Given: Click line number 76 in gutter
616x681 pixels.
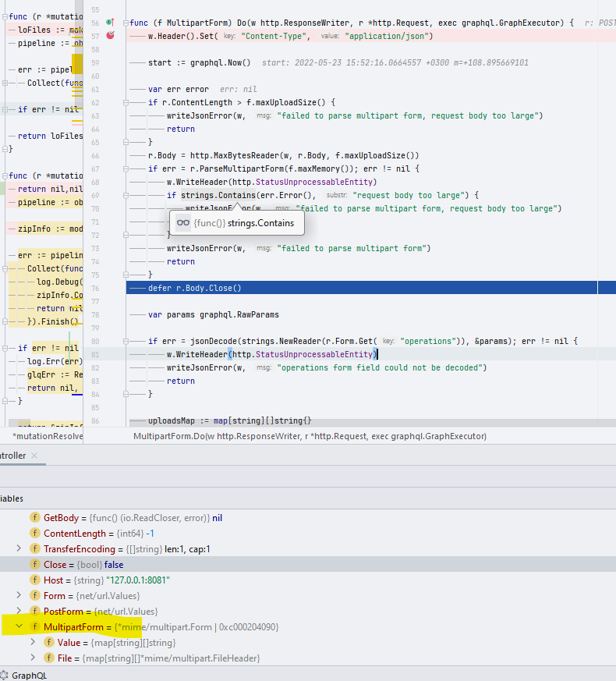Looking at the screenshot, I should [95, 289].
